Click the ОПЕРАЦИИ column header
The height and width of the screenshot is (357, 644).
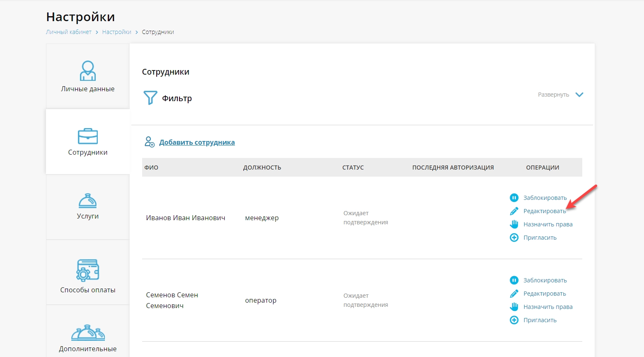click(x=542, y=168)
